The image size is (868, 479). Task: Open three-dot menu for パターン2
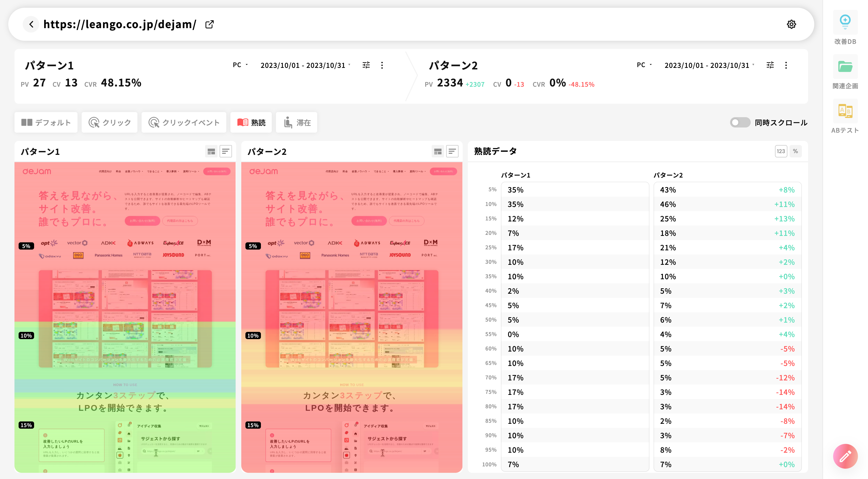[786, 65]
